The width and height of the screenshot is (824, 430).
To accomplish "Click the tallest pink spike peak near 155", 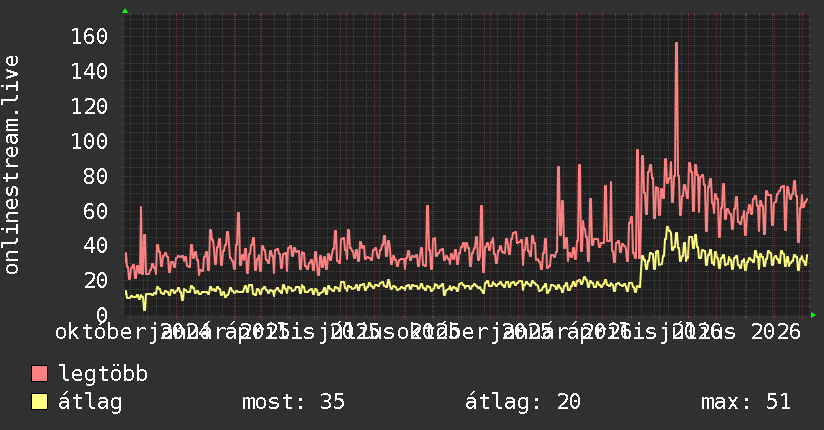I will 676,44.
